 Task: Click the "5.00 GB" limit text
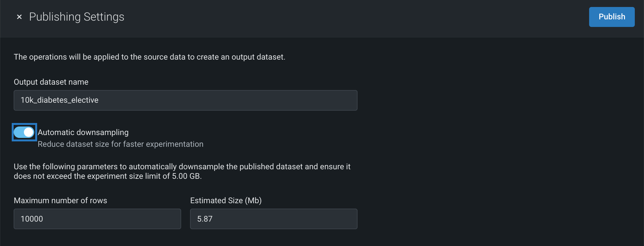pos(186,176)
